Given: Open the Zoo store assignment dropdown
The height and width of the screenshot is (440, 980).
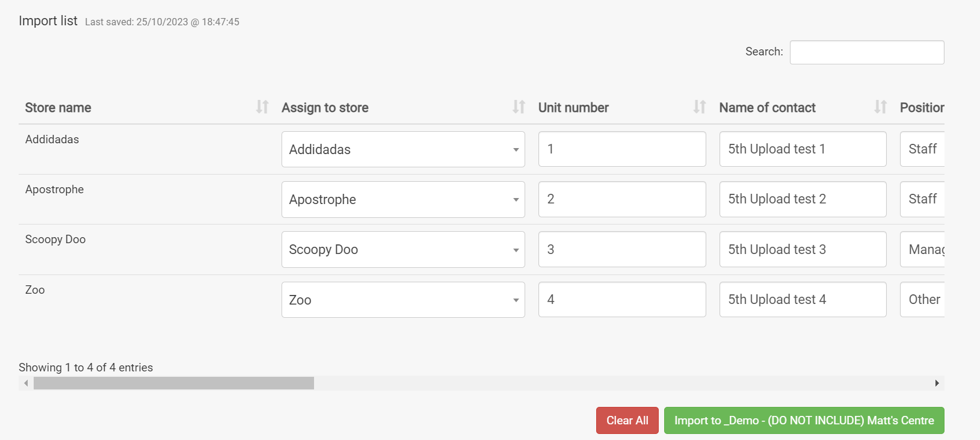Looking at the screenshot, I should tap(403, 300).
